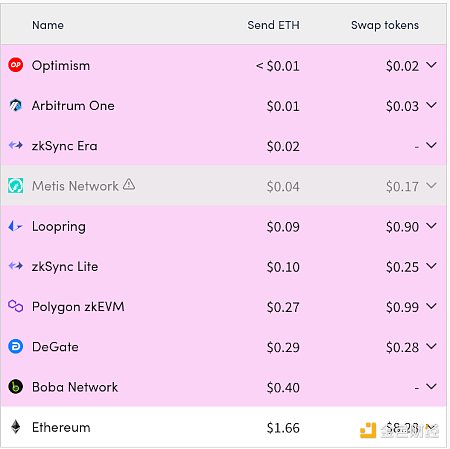Open the zkSync Lite network name
The image size is (450, 449).
65,267
